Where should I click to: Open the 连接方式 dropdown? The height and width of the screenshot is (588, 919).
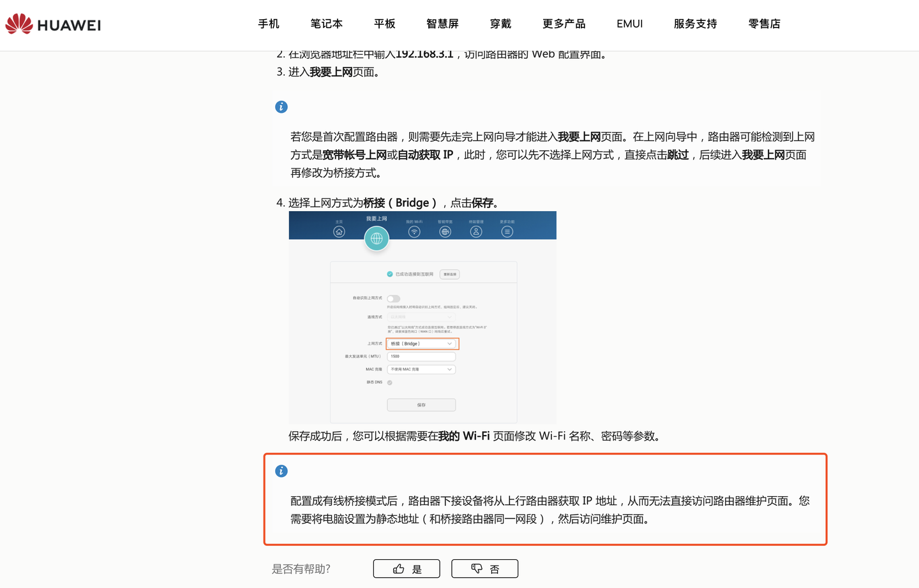[x=421, y=316]
